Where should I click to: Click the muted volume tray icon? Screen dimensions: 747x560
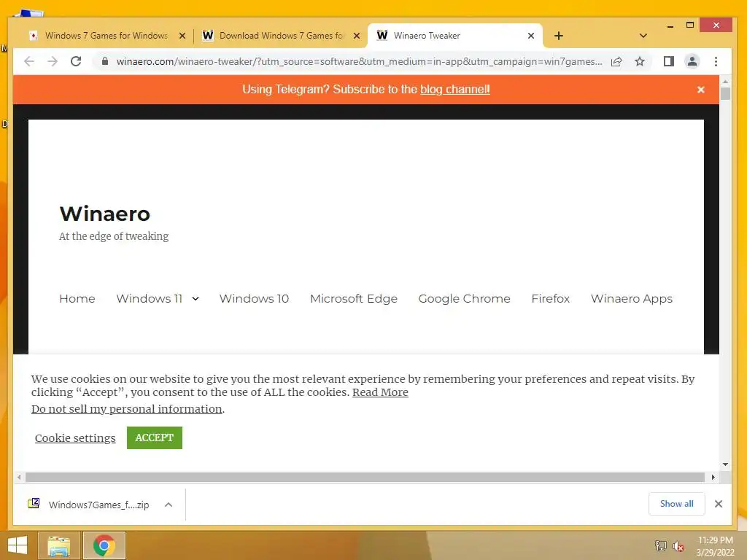click(678, 546)
